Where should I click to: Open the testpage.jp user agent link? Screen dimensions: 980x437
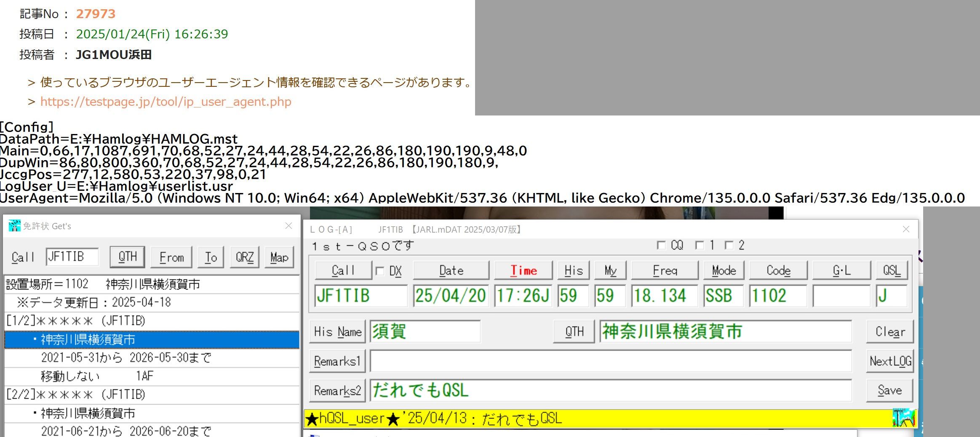(166, 102)
